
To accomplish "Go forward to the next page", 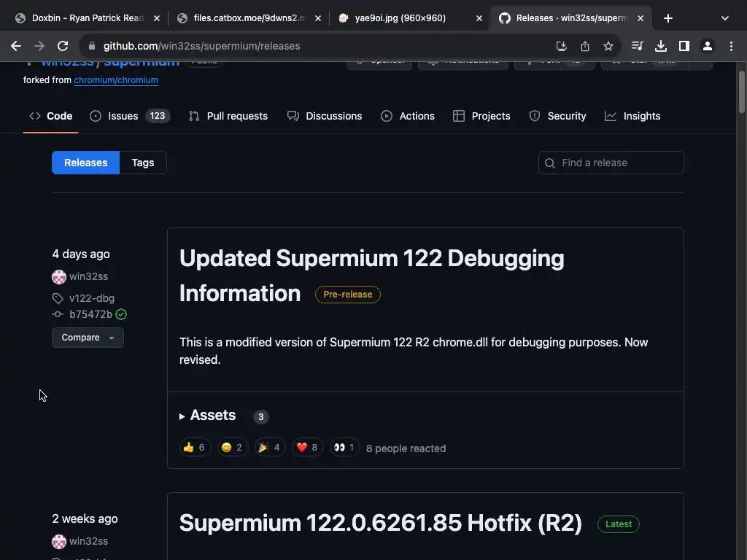I will (x=39, y=46).
